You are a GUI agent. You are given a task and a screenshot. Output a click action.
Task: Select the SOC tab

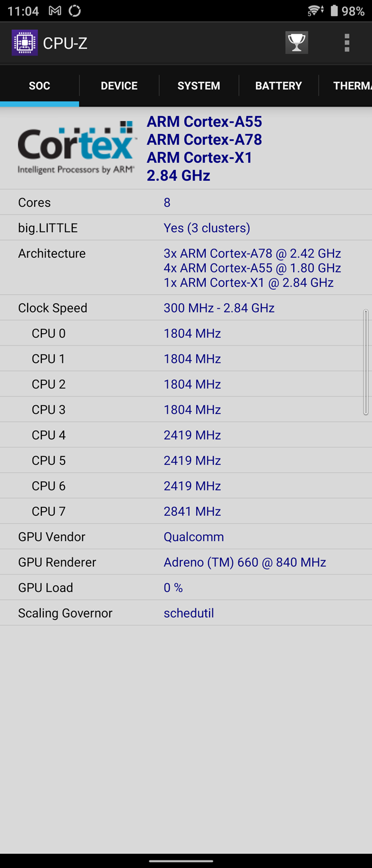[39, 86]
